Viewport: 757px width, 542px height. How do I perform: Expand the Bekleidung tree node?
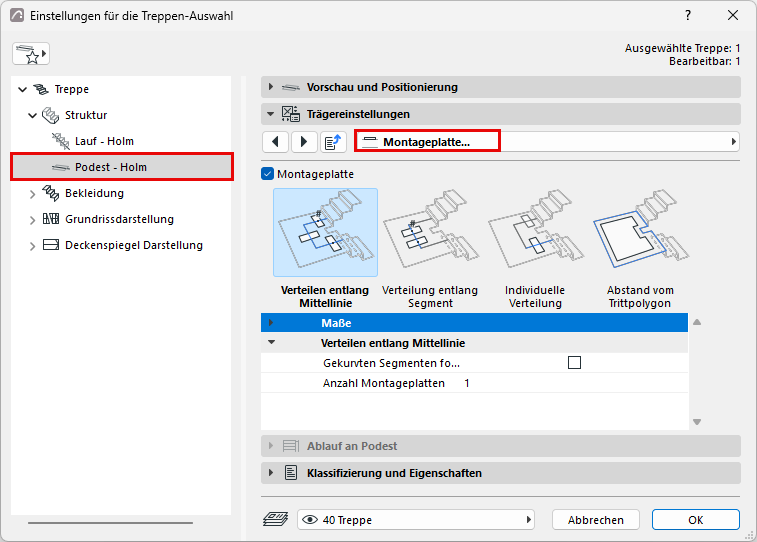tap(32, 194)
